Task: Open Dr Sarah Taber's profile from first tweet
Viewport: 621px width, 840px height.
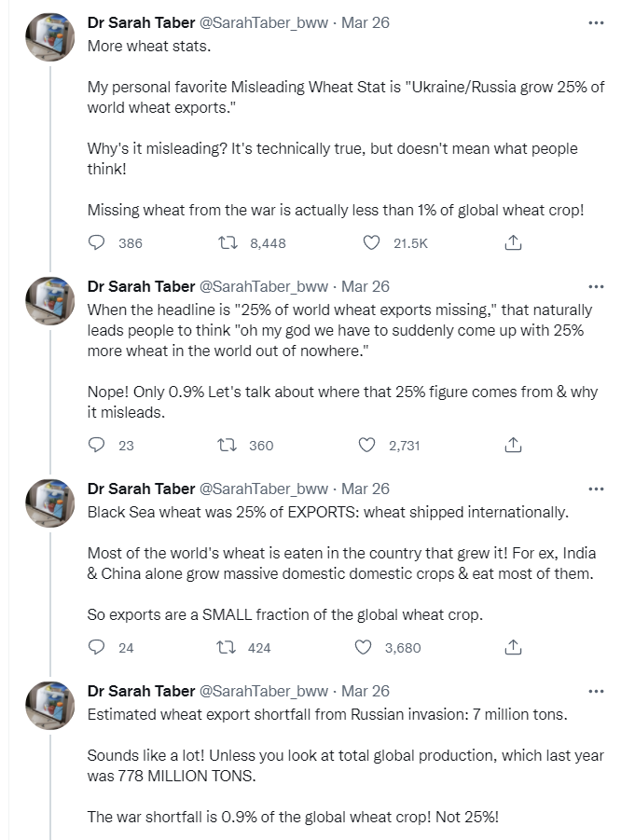Action: 140,22
